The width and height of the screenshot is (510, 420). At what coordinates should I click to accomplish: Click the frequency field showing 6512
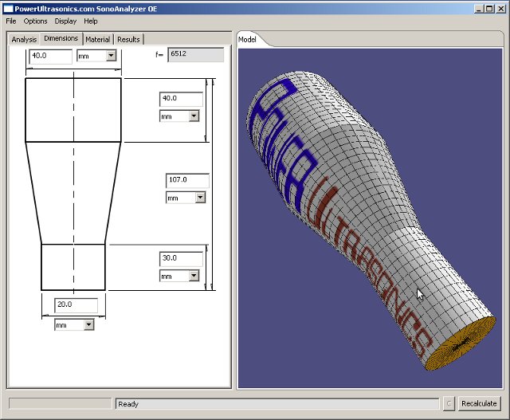[195, 54]
